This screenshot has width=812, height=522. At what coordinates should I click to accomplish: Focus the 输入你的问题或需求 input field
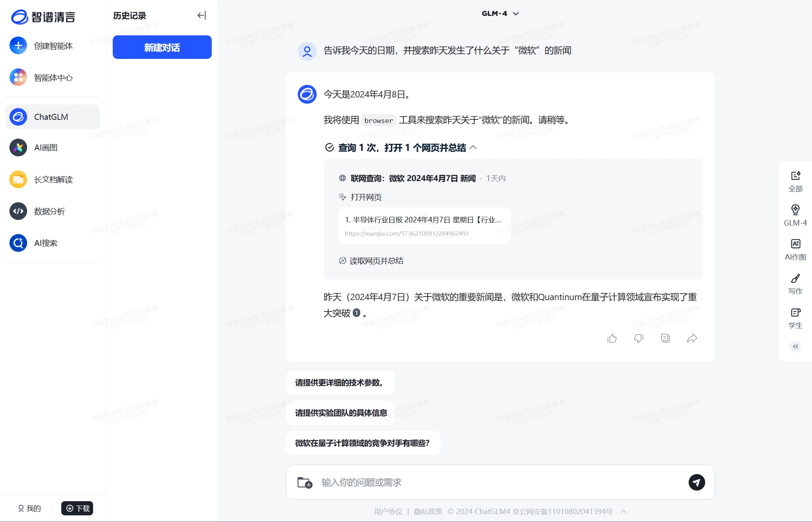tap(500, 482)
